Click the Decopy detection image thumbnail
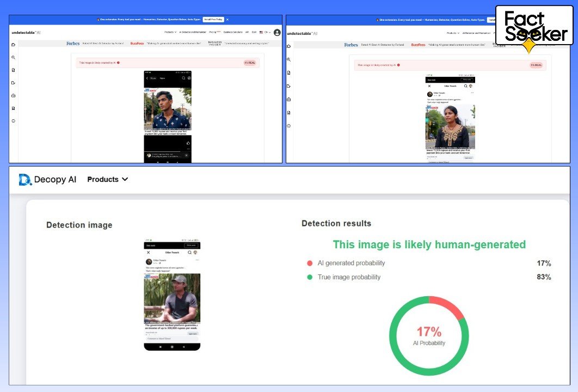 pyautogui.click(x=172, y=295)
